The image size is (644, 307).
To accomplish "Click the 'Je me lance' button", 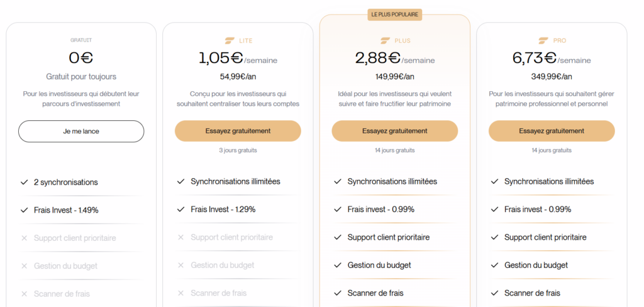I will pos(81,131).
